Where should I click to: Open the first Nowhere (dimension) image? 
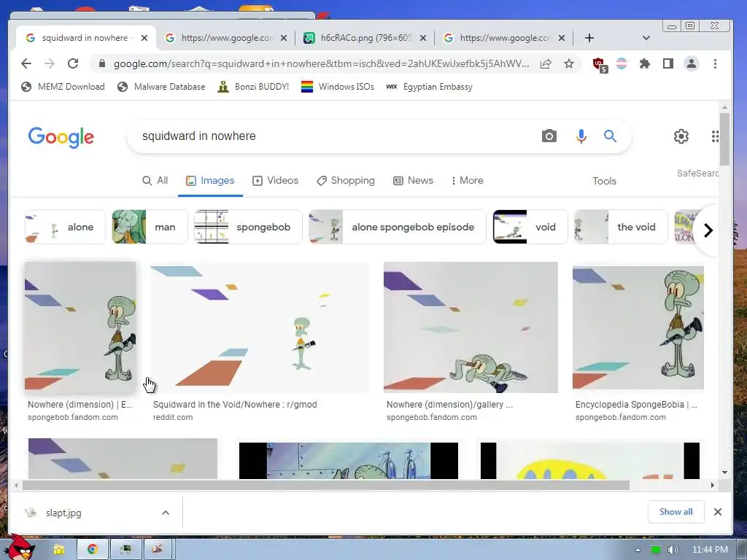(x=80, y=327)
